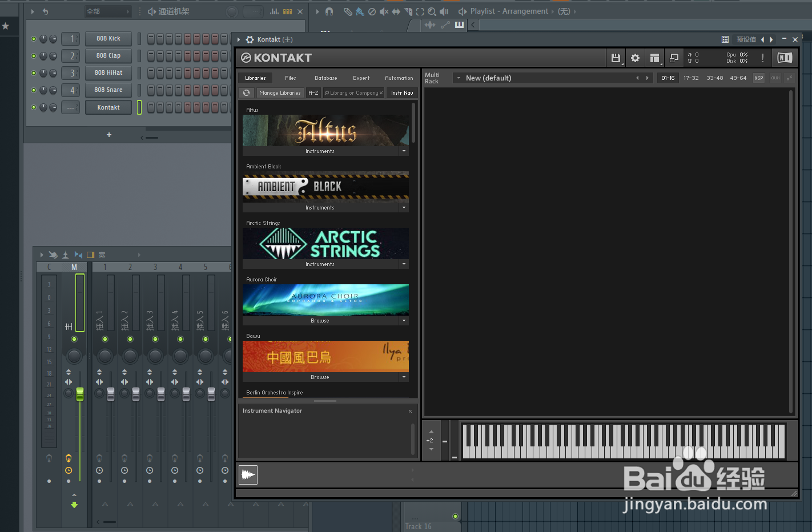Select the selection tool in Playlist toolbar
The height and width of the screenshot is (532, 812).
[420, 11]
